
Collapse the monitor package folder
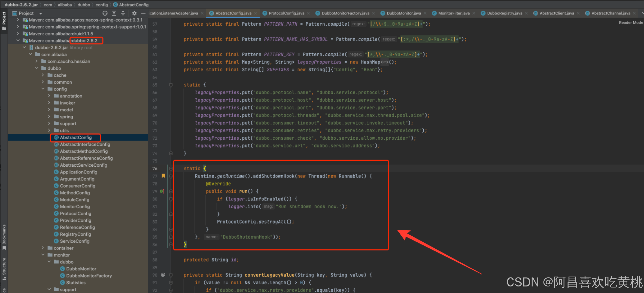coord(43,255)
